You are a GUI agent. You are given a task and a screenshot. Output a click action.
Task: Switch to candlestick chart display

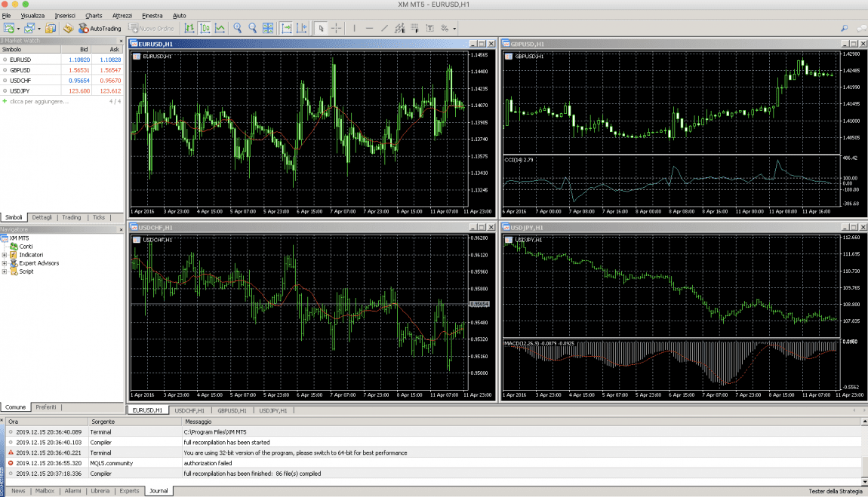coord(205,28)
